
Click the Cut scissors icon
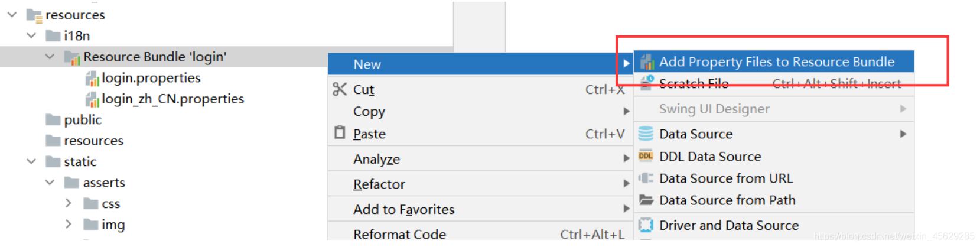click(339, 89)
